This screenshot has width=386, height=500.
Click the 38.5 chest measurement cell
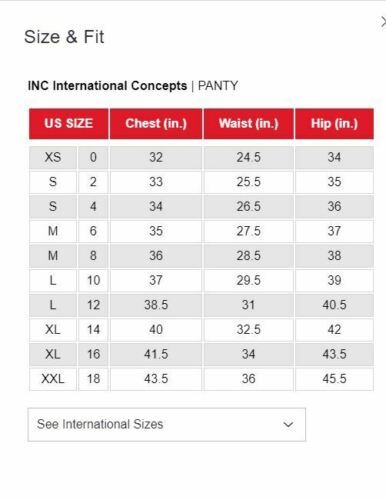(x=156, y=305)
